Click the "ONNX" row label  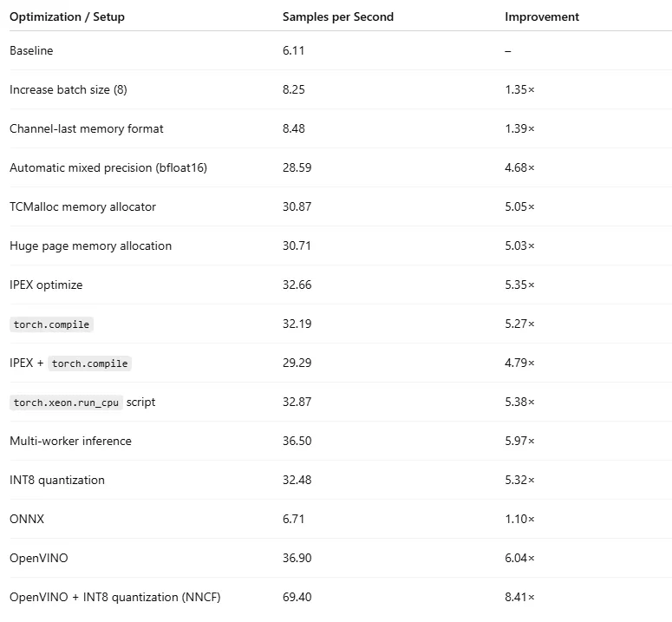click(26, 519)
